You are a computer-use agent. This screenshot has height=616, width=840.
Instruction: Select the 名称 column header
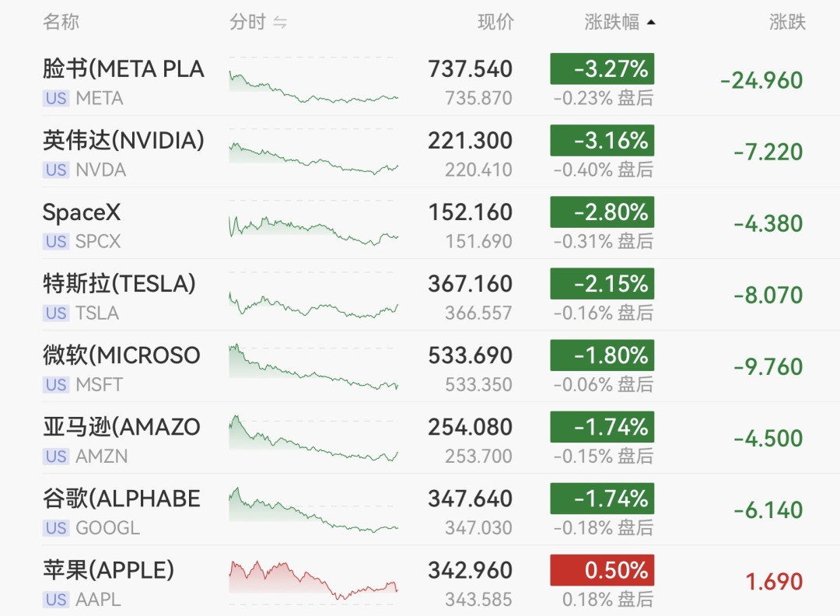[x=61, y=22]
